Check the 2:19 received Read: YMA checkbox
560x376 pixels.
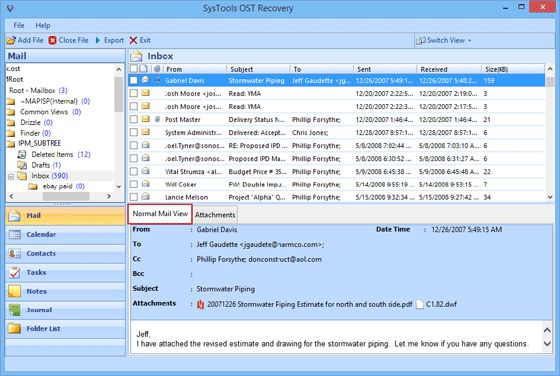pyautogui.click(x=134, y=94)
